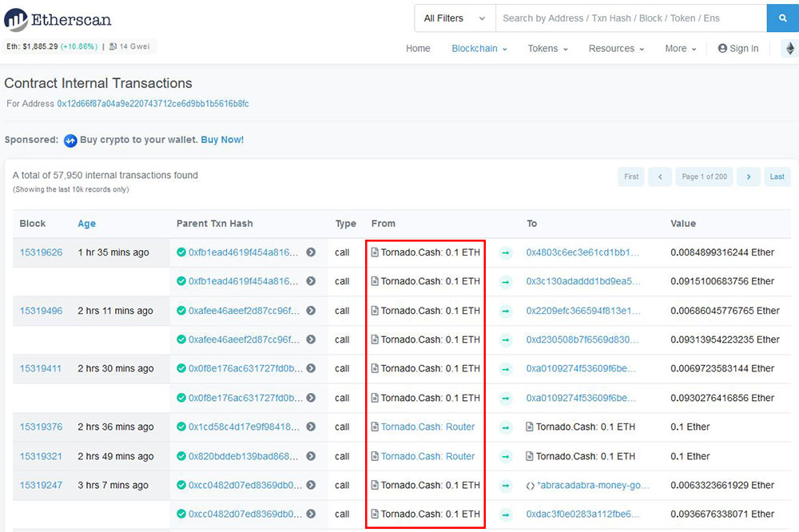Viewport: 799px width, 532px height.
Task: Open block 15319411
Action: coord(41,368)
